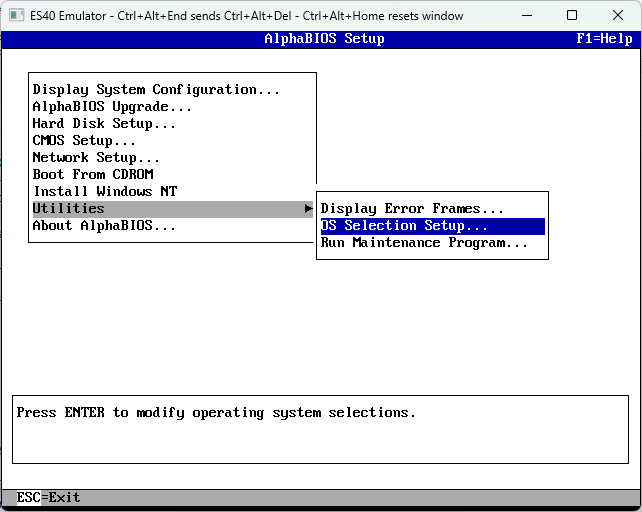Screen dimensions: 642x512
Task: Open OS Selection Setup submenu item
Action: click(x=433, y=226)
